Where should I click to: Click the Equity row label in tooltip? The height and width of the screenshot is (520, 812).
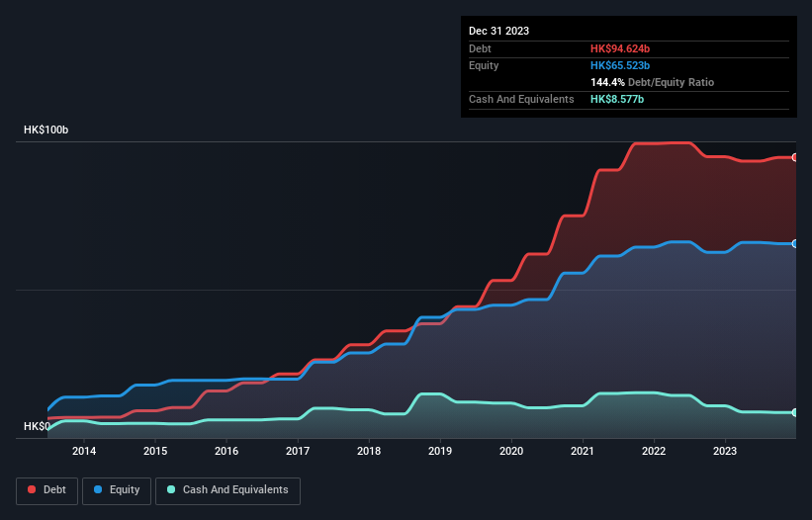click(484, 65)
